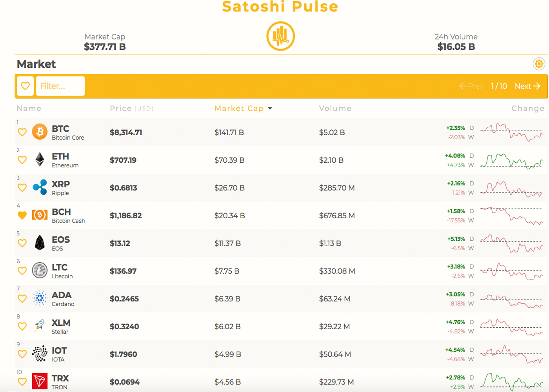Favorite IOT with its heart icon
549x392 pixels.
coord(22,354)
